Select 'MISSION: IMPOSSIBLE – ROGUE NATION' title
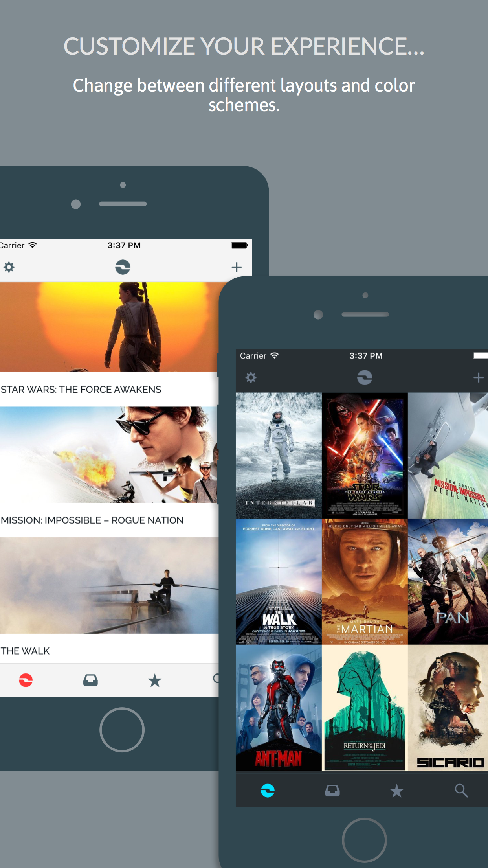The width and height of the screenshot is (488, 868). (92, 520)
